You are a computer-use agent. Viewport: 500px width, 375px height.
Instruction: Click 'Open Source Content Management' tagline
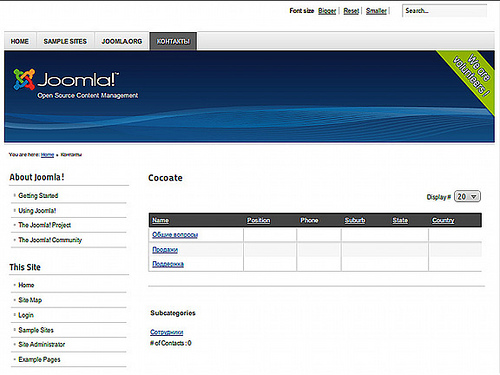point(88,96)
